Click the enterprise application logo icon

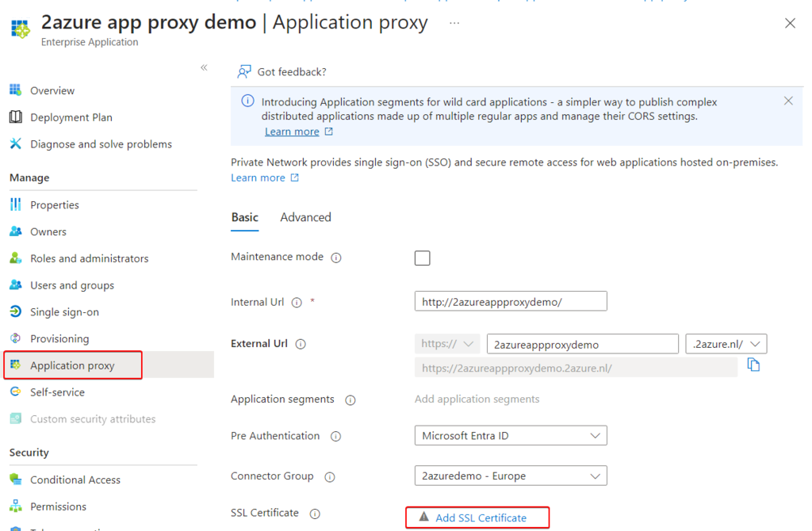click(x=21, y=29)
